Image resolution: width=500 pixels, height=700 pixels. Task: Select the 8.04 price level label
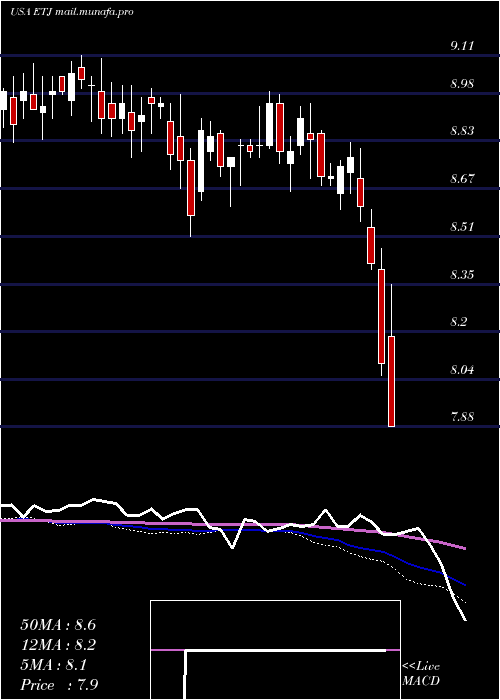(x=462, y=370)
